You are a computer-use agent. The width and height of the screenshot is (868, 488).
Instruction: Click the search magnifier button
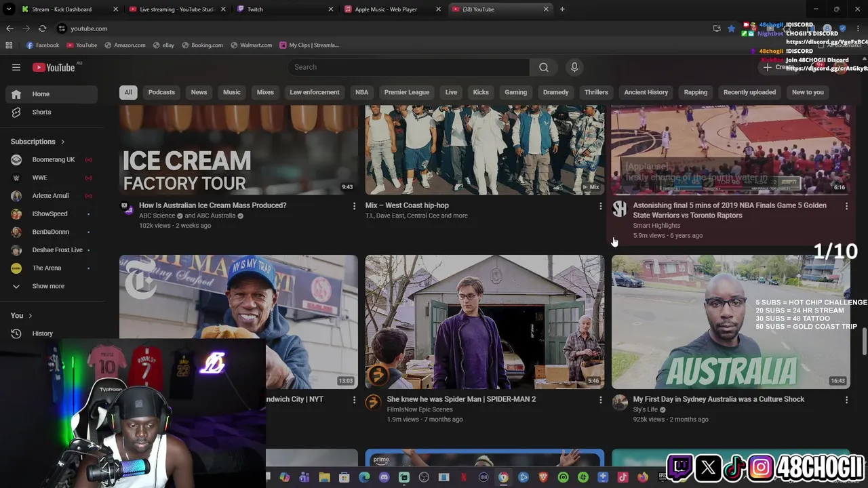(x=544, y=67)
